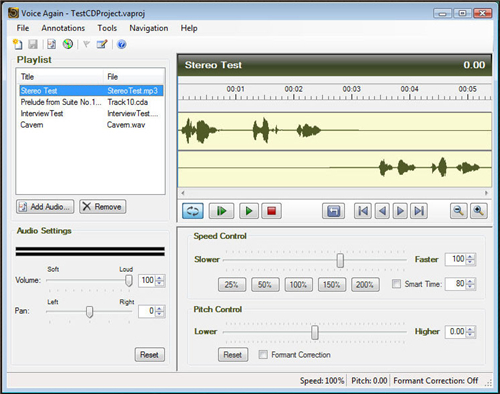Decrease the Pan value with down arrow
The height and width of the screenshot is (394, 500).
(160, 314)
